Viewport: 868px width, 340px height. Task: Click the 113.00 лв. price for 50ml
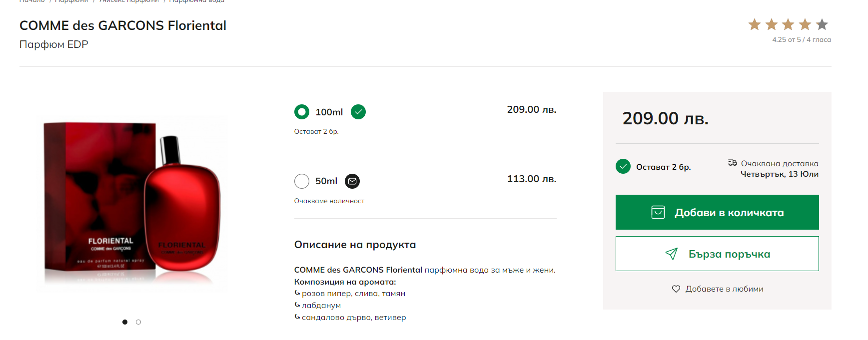point(531,179)
